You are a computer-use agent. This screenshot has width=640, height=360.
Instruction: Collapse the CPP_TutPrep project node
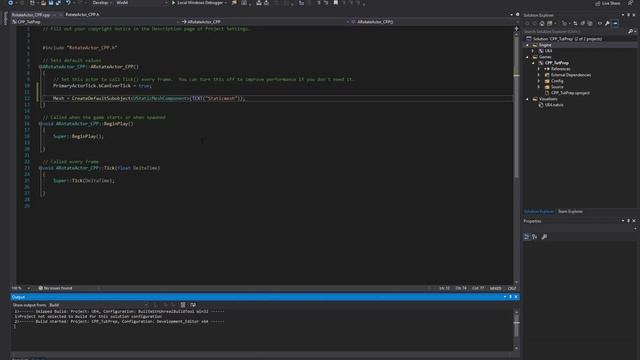[533, 63]
